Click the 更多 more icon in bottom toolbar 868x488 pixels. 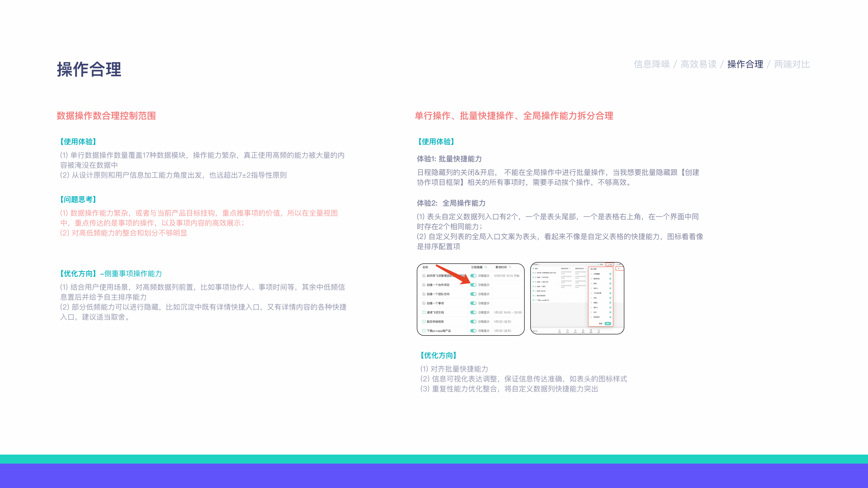point(599,331)
